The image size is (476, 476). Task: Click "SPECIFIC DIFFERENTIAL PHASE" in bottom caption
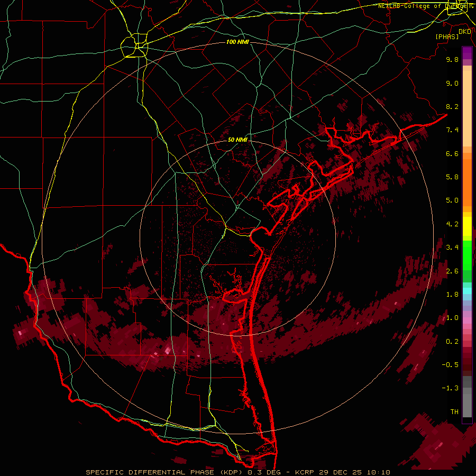click(x=150, y=472)
